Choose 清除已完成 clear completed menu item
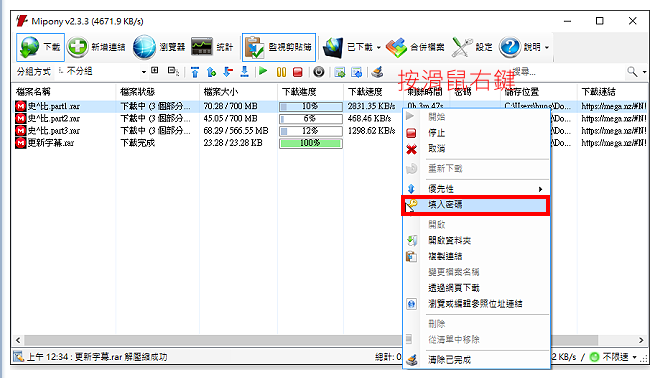The height and width of the screenshot is (378, 664). point(476,360)
